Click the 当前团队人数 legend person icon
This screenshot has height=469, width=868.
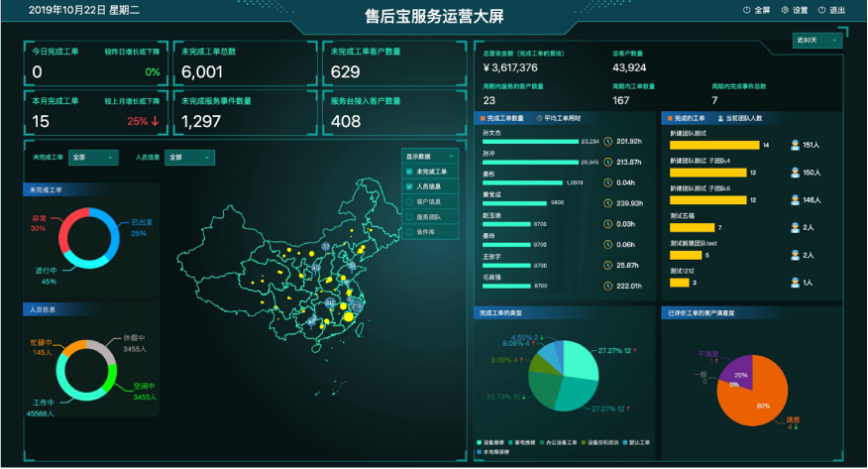pyautogui.click(x=720, y=117)
